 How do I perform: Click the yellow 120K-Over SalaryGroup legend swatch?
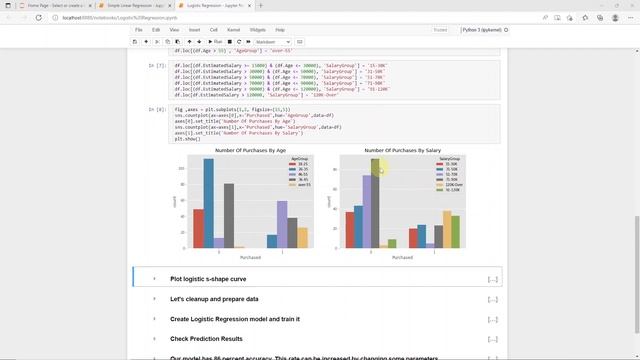439,185
